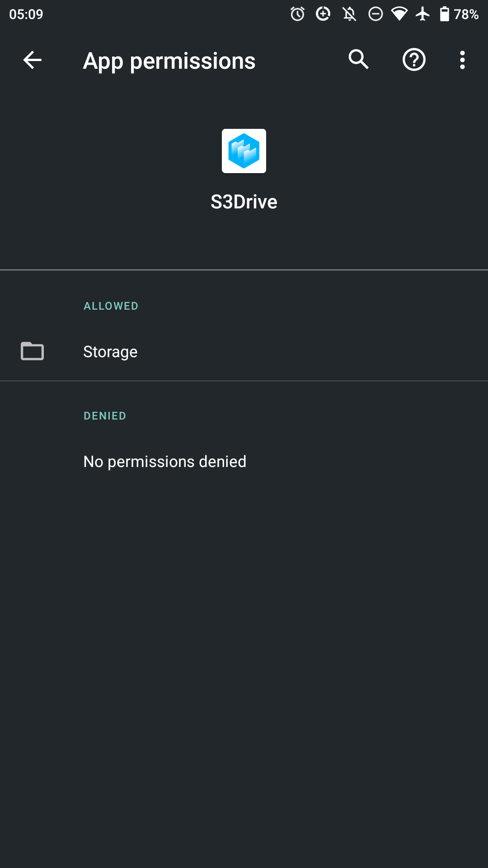Tap the S3Drive app name
The width and height of the screenshot is (488, 868).
tap(244, 202)
